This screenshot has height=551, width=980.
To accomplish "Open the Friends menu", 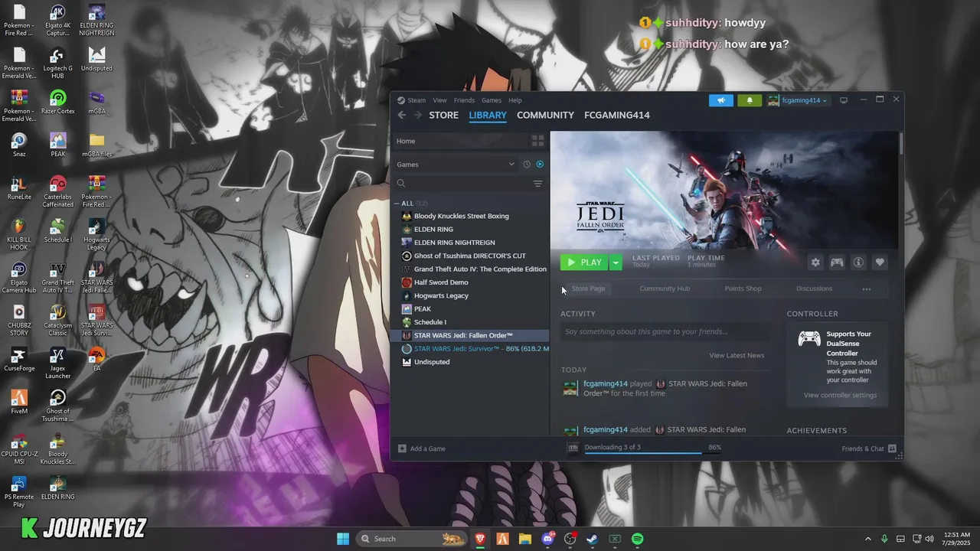I will click(x=464, y=100).
